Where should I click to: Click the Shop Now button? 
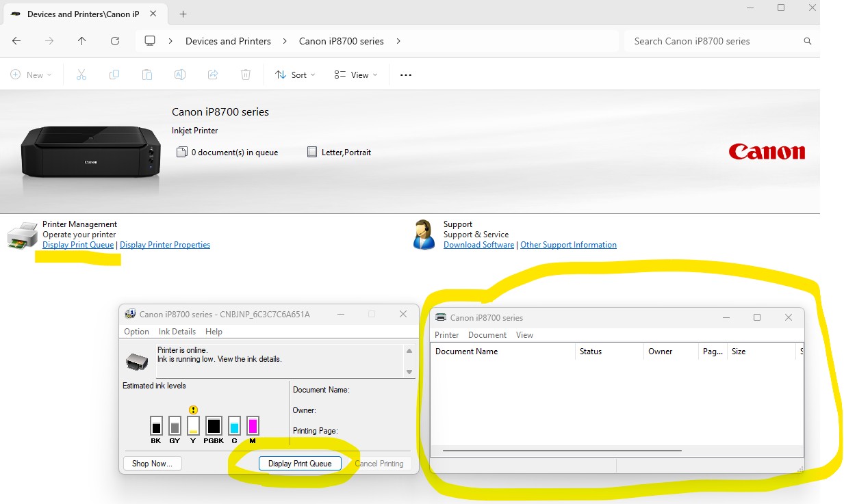pos(152,464)
